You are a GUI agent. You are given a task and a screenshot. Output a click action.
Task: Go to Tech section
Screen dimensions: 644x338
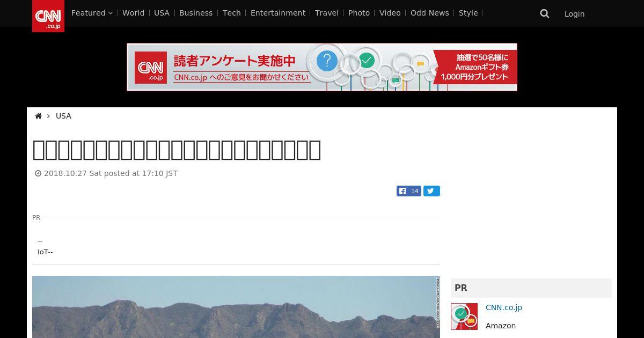click(232, 13)
